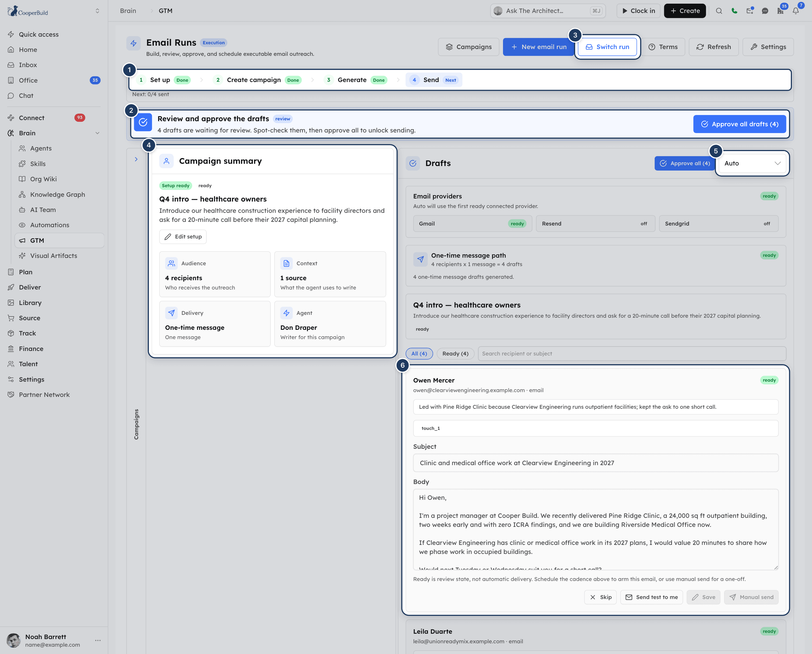Click Switch run button
The height and width of the screenshot is (654, 812).
[607, 47]
